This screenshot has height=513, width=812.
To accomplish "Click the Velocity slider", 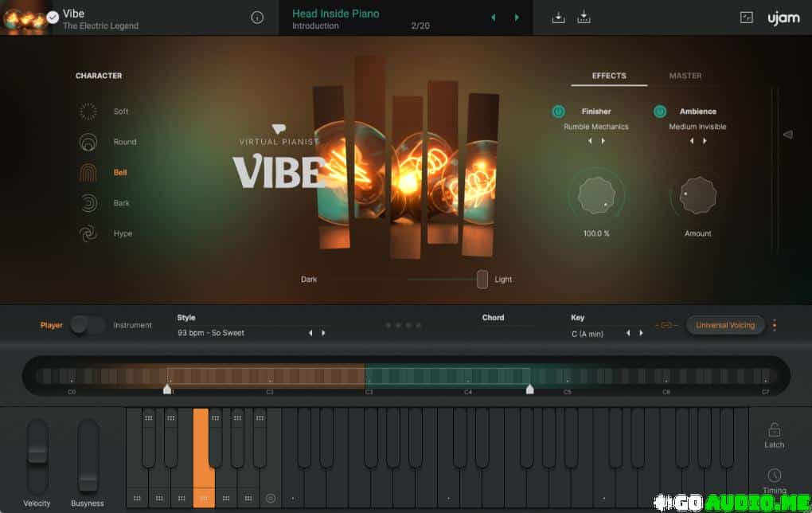I will [37, 456].
